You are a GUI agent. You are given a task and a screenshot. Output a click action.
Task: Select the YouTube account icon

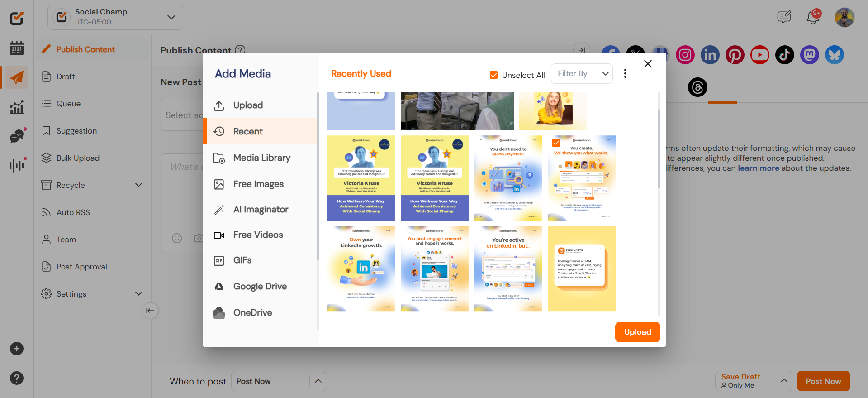pyautogui.click(x=760, y=55)
